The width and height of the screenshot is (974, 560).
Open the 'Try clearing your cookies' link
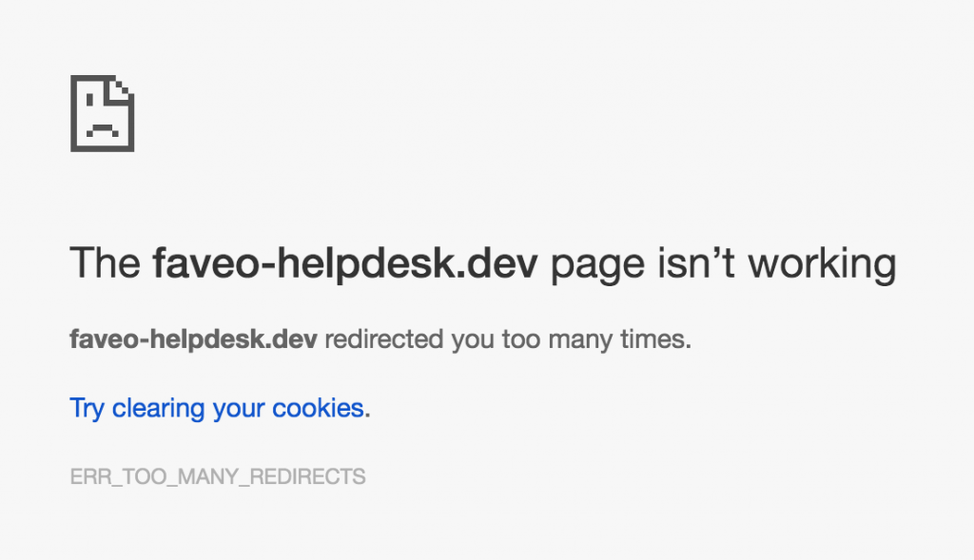[x=217, y=409]
